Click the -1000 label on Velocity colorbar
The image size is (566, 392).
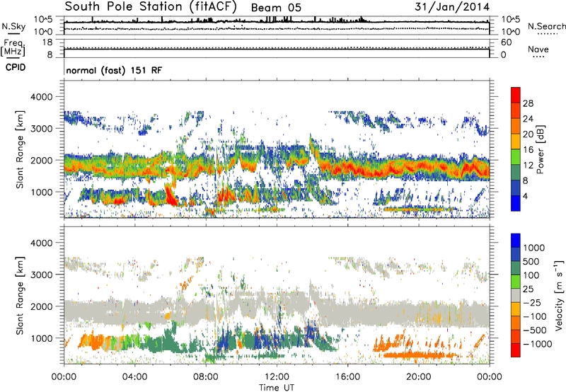(x=538, y=344)
